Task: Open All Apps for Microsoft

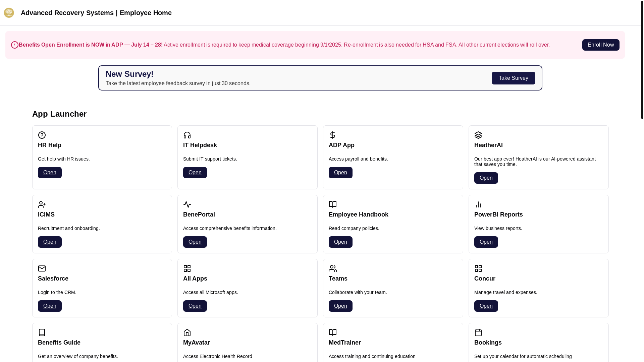Action: tap(195, 306)
